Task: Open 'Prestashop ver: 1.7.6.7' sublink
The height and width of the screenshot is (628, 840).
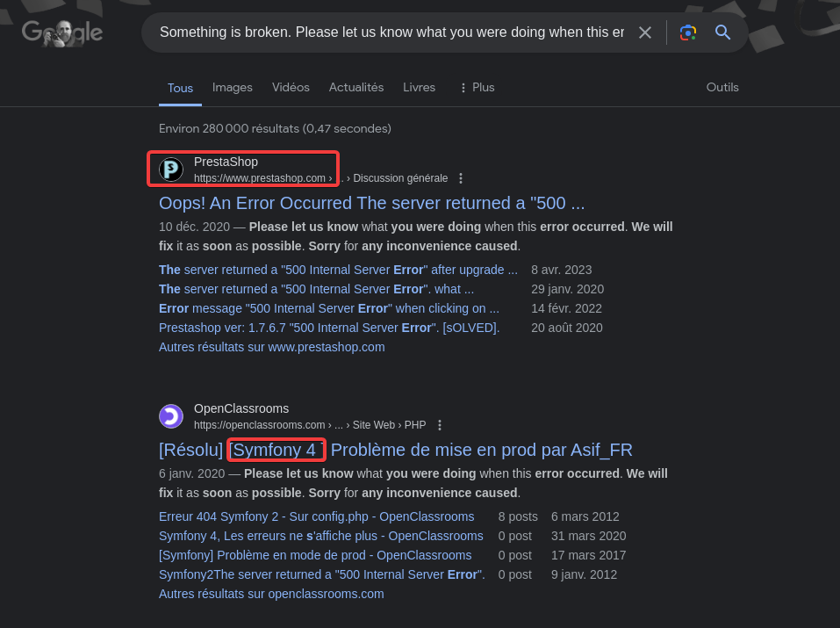Action: [x=329, y=328]
